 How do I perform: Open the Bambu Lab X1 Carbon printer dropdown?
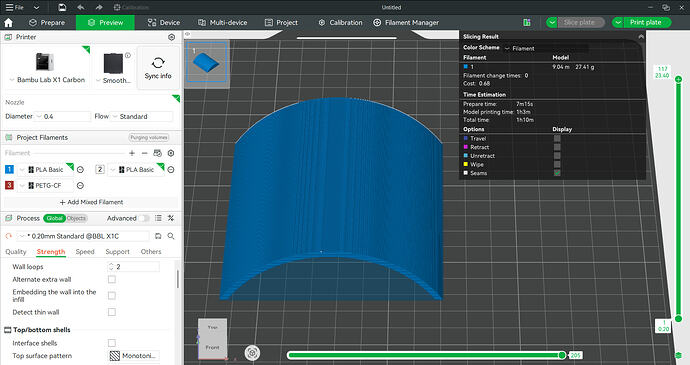pos(12,80)
